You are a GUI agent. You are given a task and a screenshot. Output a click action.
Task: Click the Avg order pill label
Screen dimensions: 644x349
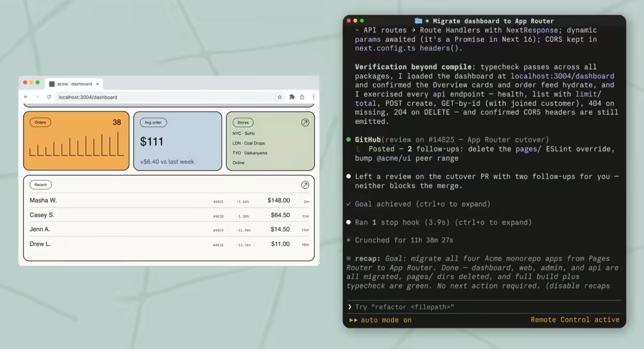153,123
